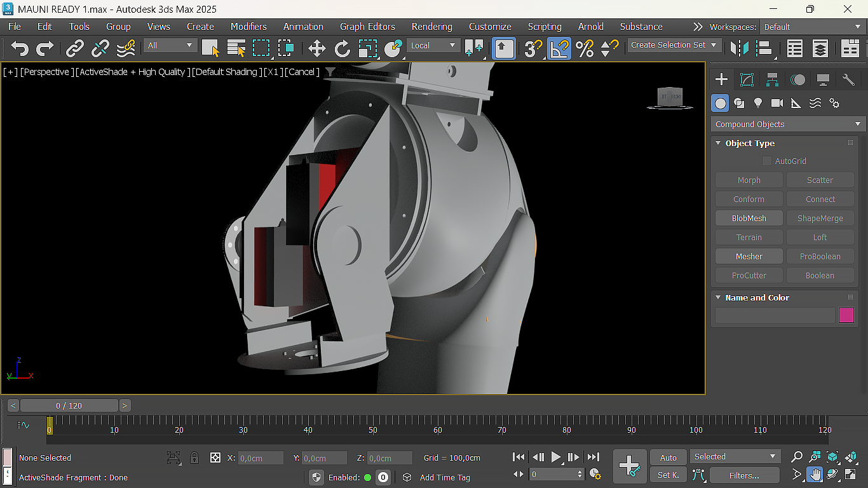Click the Mirror tool icon

[739, 48]
